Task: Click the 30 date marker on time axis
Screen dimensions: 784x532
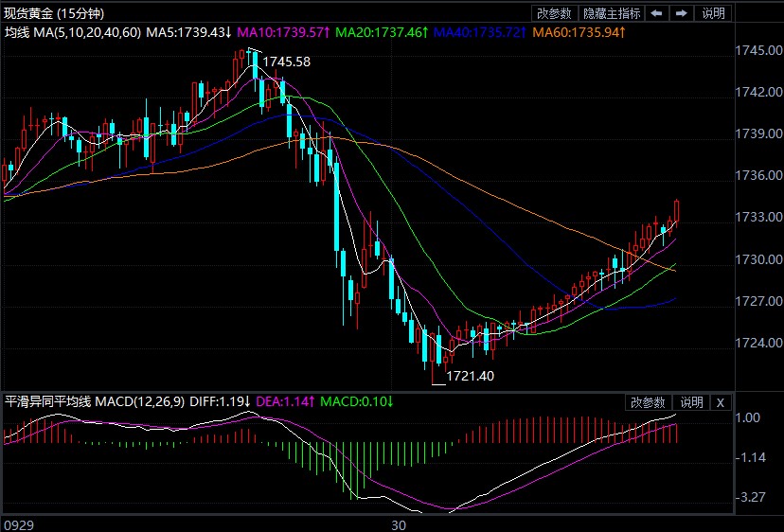Action: pos(399,525)
